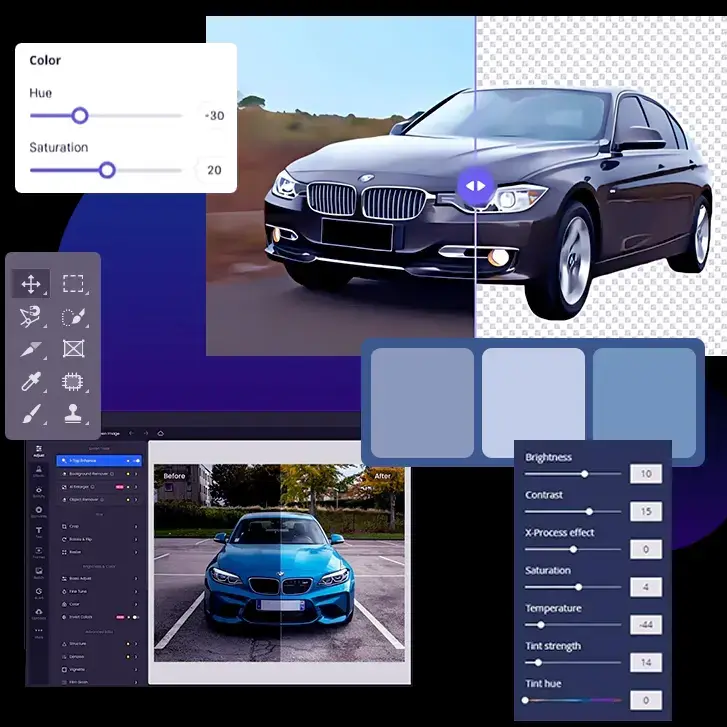Click the X-Process effect slider handle
The height and width of the screenshot is (727, 727).
pyautogui.click(x=574, y=549)
